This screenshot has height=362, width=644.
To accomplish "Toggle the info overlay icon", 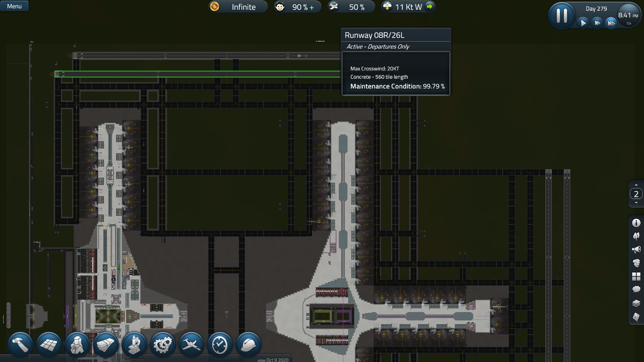I will [x=636, y=223].
